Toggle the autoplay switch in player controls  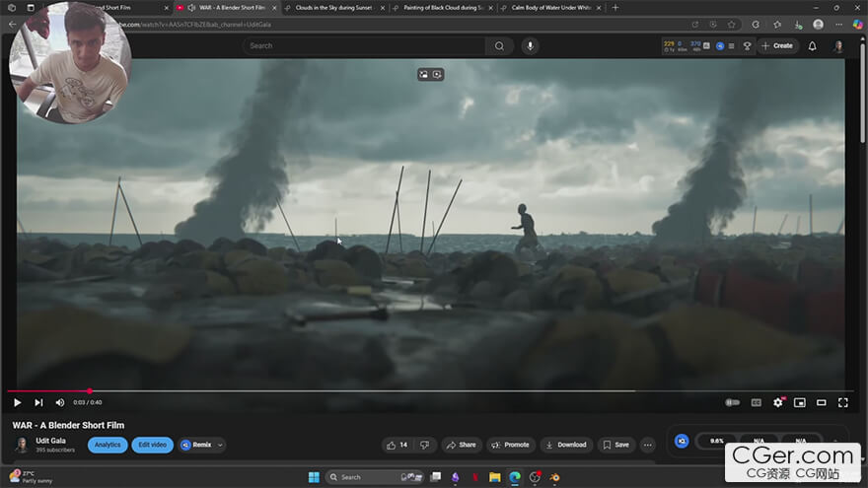[732, 403]
